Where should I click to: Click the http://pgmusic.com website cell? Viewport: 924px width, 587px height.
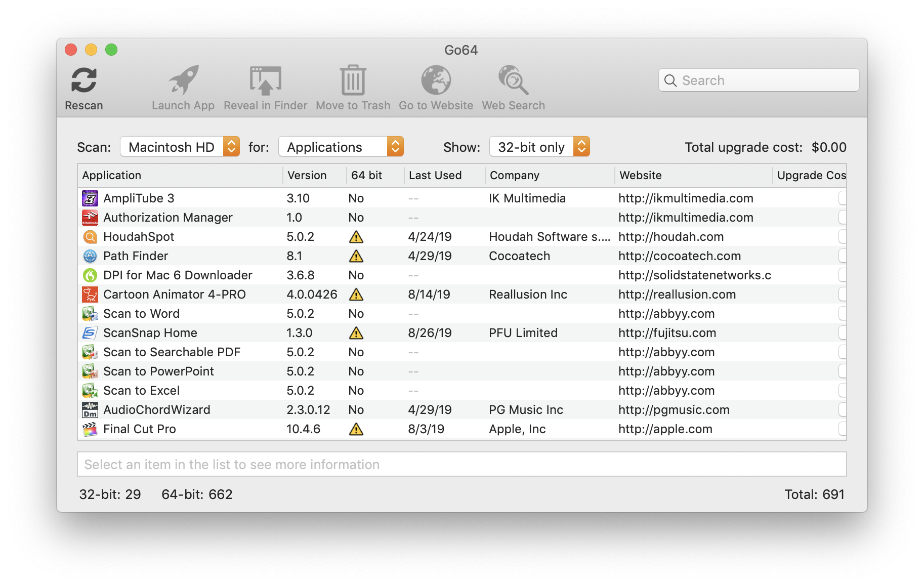coord(674,410)
